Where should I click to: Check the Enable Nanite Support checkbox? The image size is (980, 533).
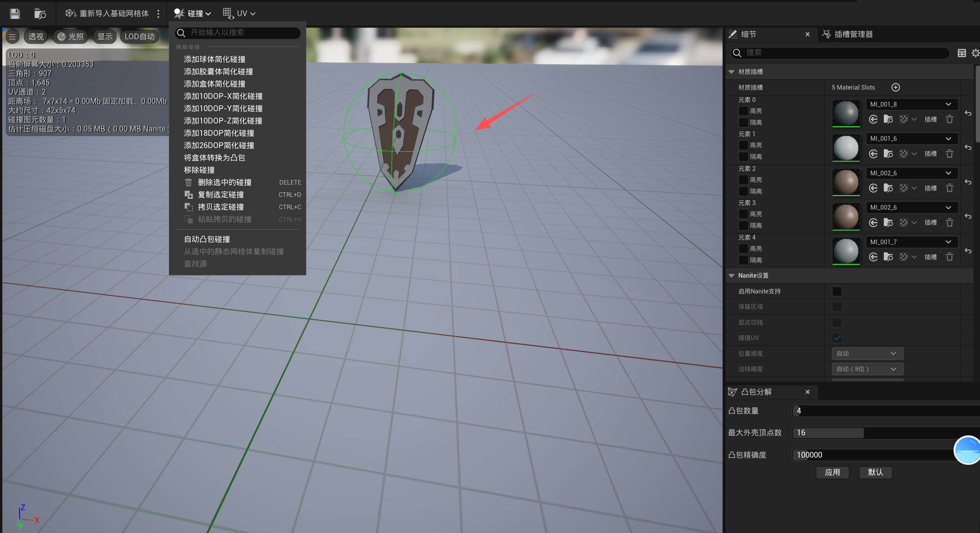pyautogui.click(x=836, y=291)
